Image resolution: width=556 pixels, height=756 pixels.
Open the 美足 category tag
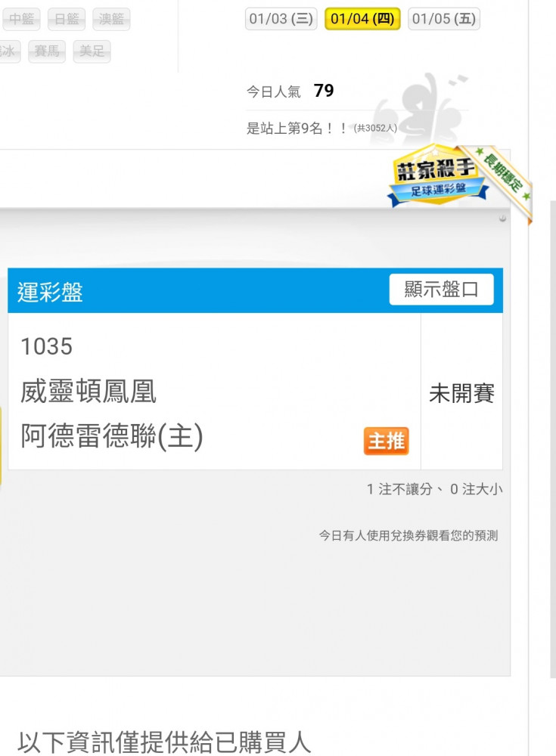click(x=92, y=51)
